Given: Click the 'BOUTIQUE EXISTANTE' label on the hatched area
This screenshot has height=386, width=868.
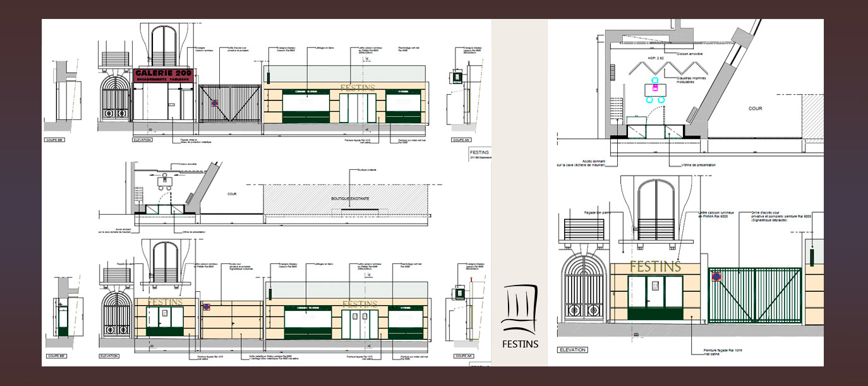Looking at the screenshot, I should pos(350,198).
